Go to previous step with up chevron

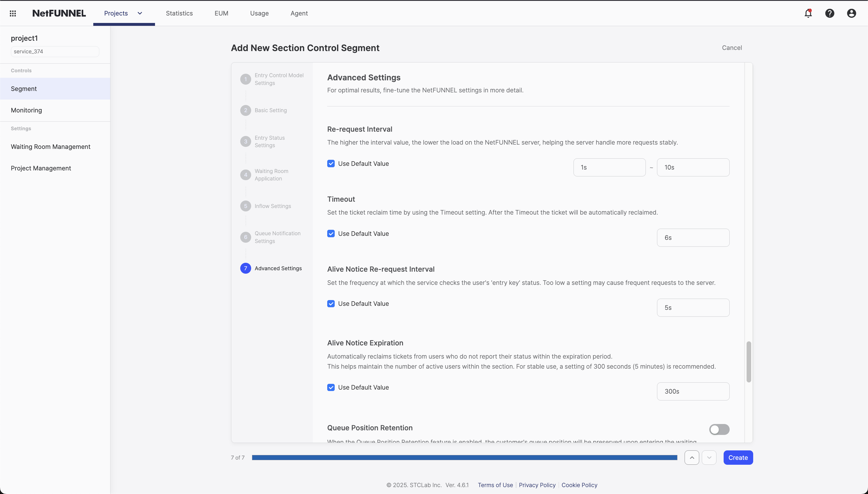691,457
